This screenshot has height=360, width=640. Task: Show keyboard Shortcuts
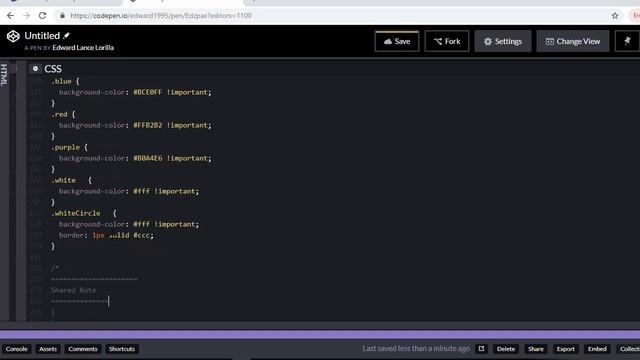(122, 349)
